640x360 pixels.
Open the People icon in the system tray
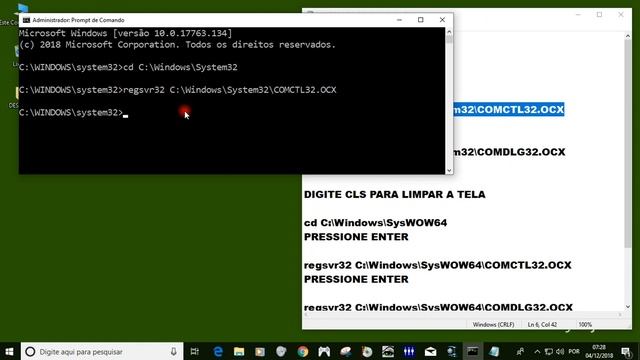click(x=520, y=351)
